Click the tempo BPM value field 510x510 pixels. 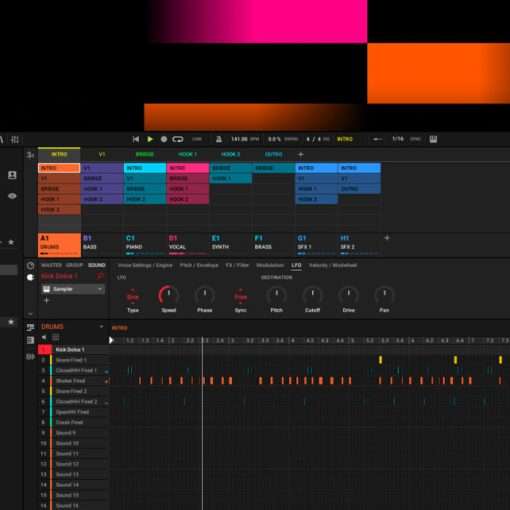coord(245,139)
